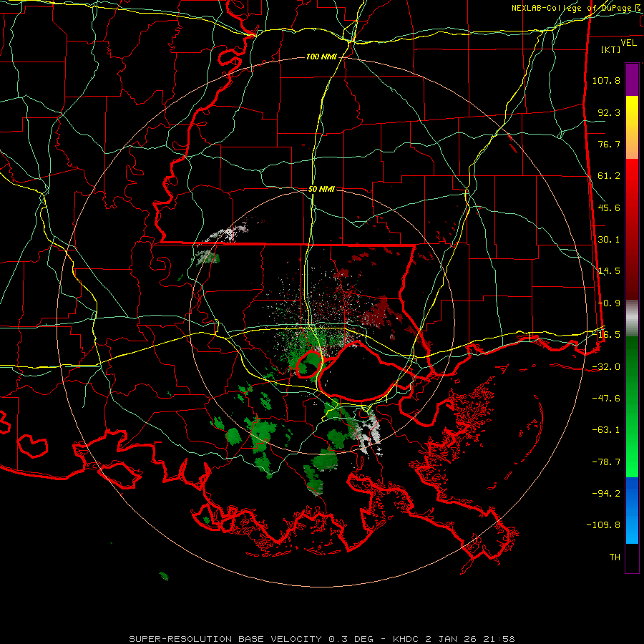Click the blue segment of the color bar
644x644 pixels.
tap(632, 510)
